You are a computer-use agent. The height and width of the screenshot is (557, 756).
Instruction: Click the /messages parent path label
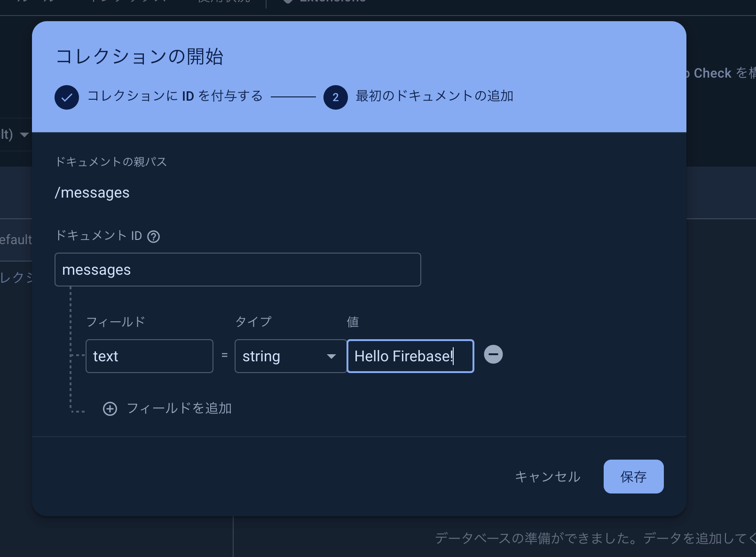pos(92,192)
